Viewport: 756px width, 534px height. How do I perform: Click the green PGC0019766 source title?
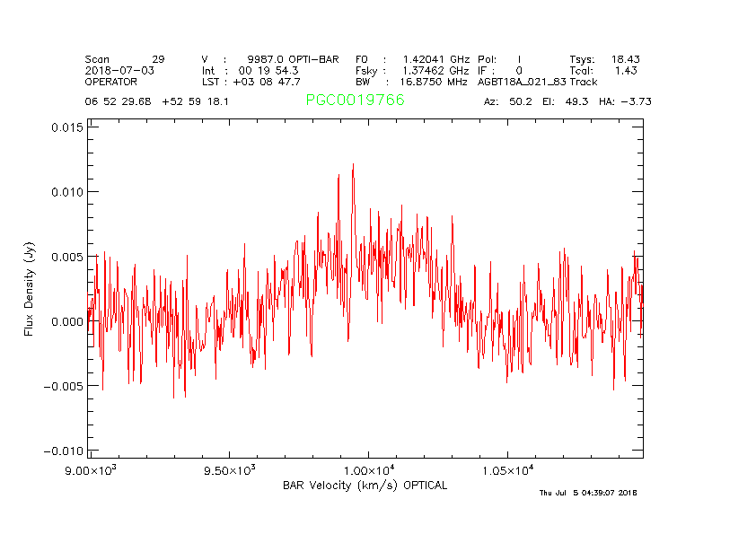355,101
